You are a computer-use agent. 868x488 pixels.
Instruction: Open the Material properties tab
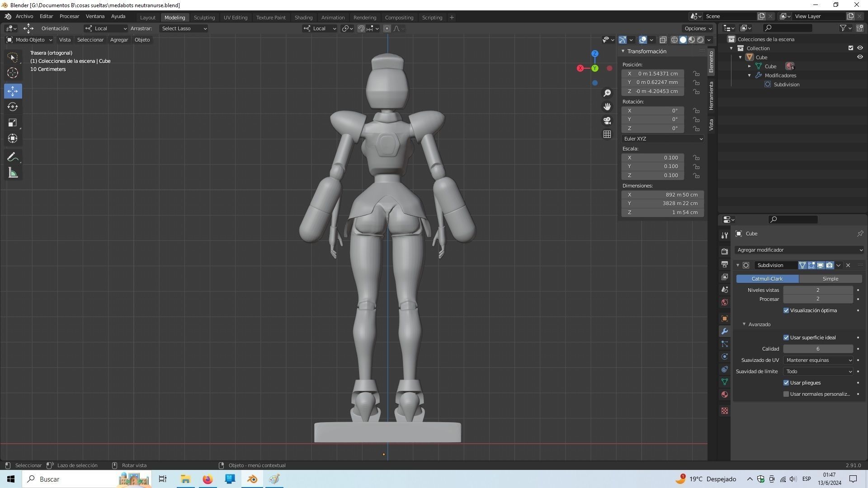[725, 394]
